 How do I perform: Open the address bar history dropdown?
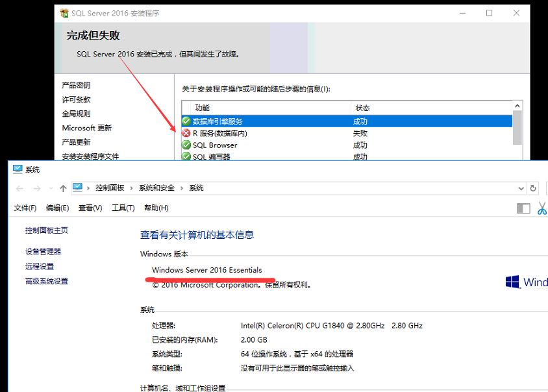(x=521, y=189)
